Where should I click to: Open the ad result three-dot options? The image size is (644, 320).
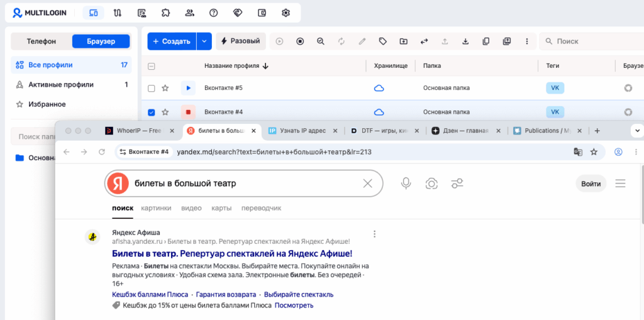pos(374,234)
